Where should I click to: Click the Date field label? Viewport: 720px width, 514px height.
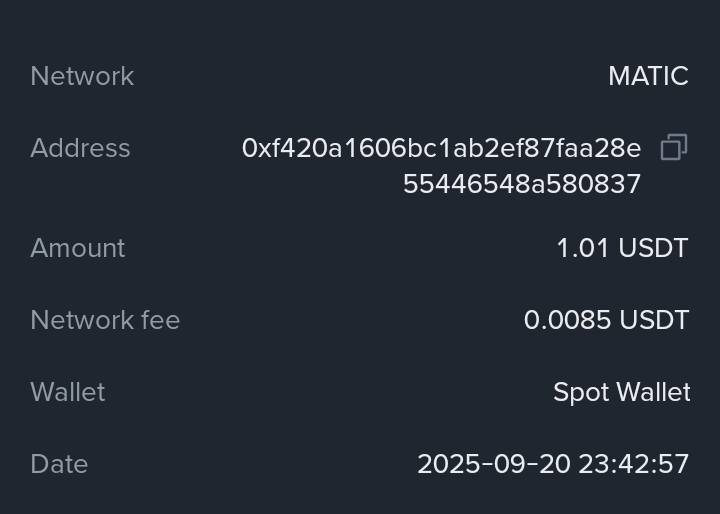59,464
